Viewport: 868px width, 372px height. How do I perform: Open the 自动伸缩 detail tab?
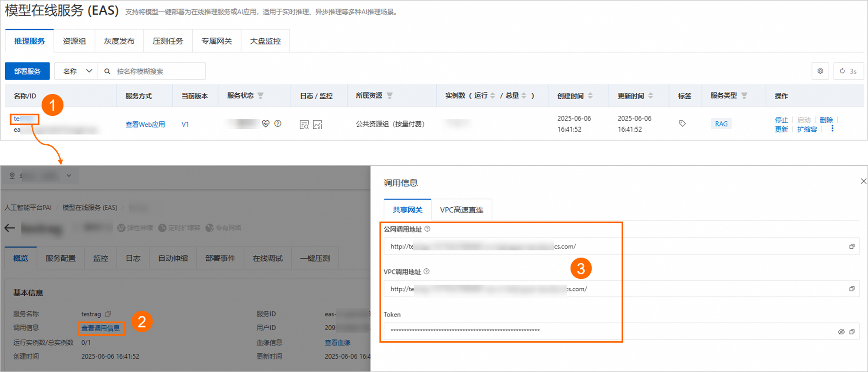tap(173, 258)
